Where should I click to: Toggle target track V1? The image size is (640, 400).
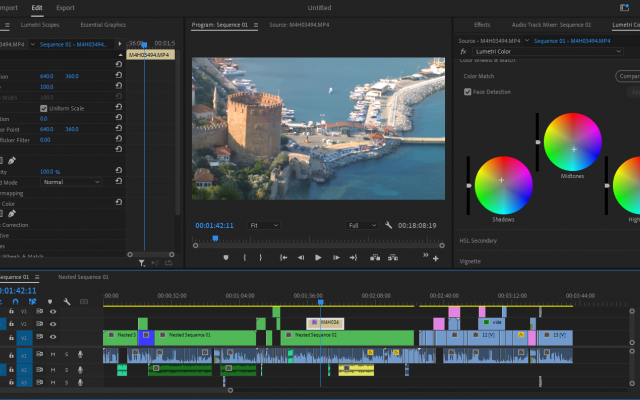[24, 338]
